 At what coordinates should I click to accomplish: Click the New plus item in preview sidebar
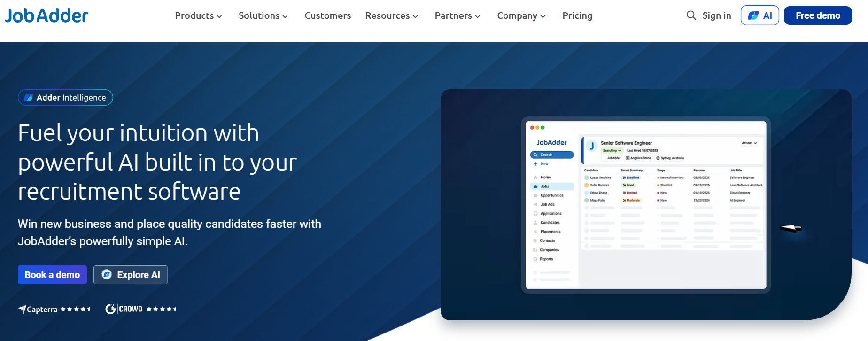[541, 164]
